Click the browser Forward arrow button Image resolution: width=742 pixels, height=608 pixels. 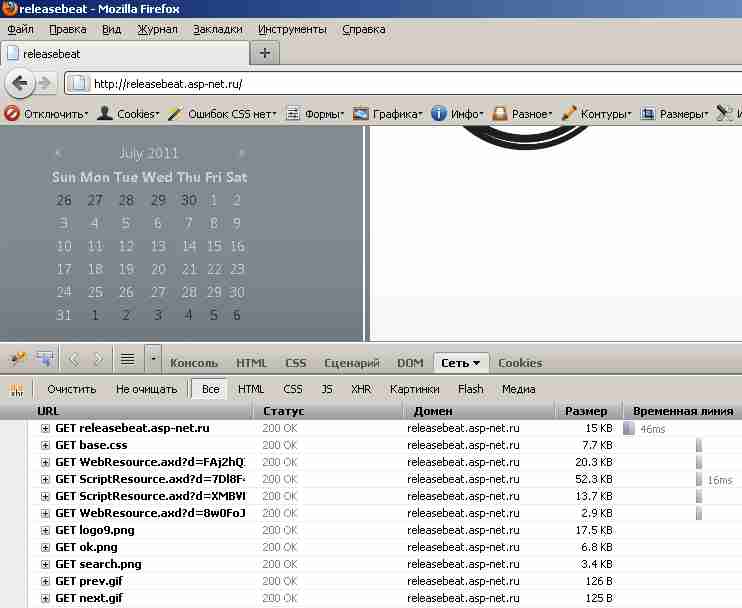[x=45, y=84]
